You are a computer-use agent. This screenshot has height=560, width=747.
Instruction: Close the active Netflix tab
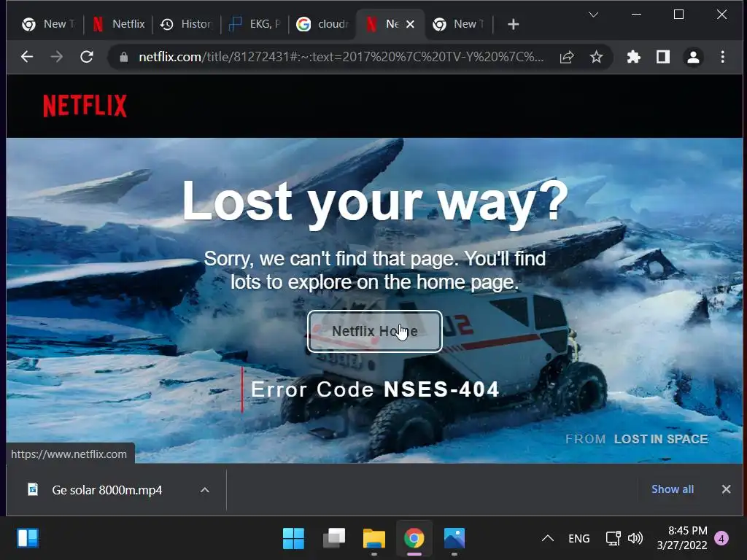click(x=410, y=24)
